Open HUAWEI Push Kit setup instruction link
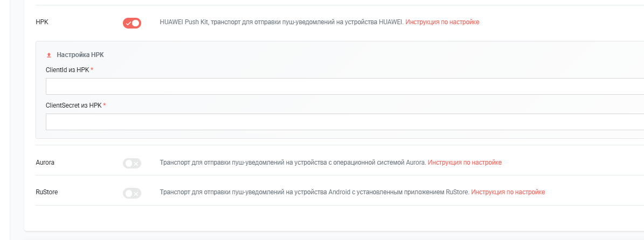The height and width of the screenshot is (240, 644). (x=442, y=22)
